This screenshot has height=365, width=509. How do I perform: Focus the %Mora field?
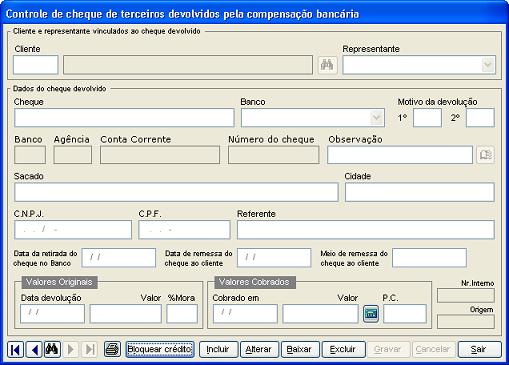click(x=182, y=314)
